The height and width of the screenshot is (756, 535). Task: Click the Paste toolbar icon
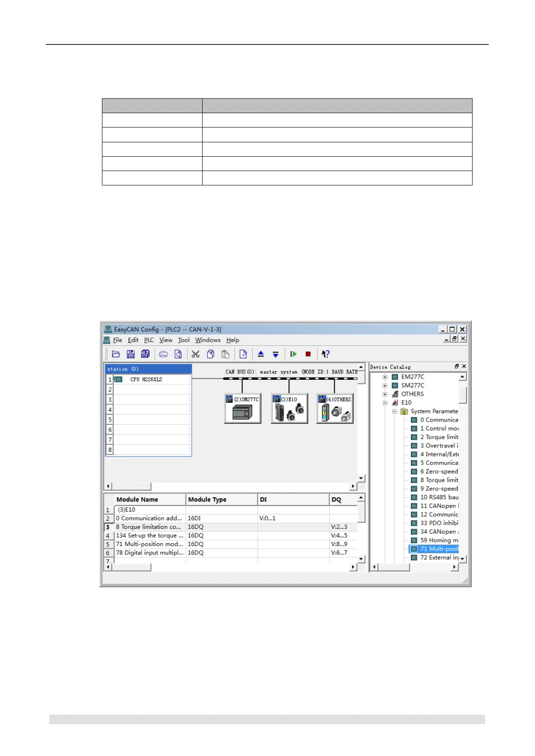[225, 354]
